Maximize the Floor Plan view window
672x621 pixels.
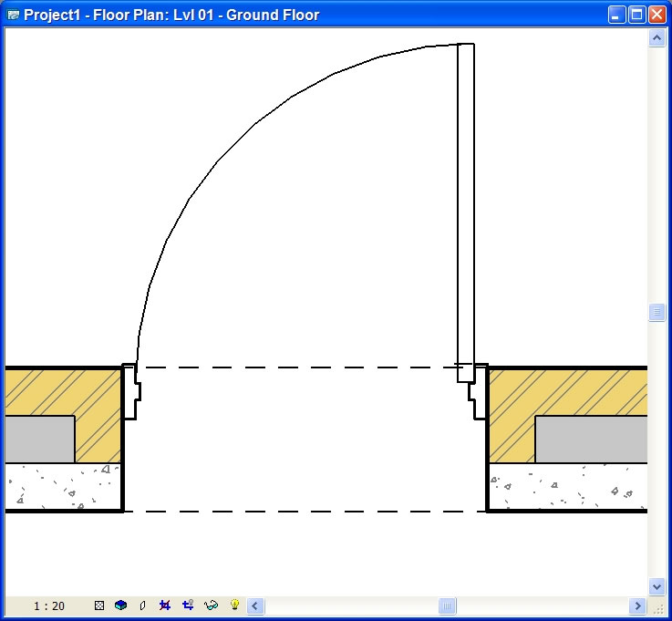pos(636,15)
